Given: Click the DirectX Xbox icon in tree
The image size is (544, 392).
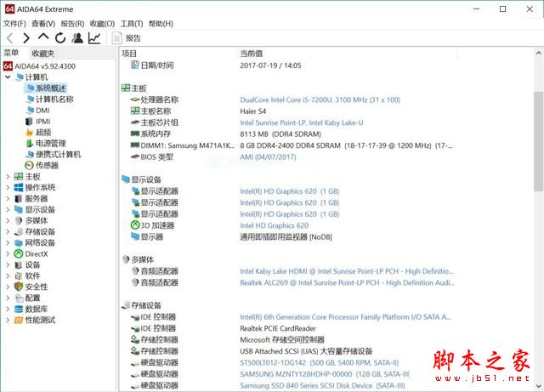Looking at the screenshot, I should click(x=19, y=253).
